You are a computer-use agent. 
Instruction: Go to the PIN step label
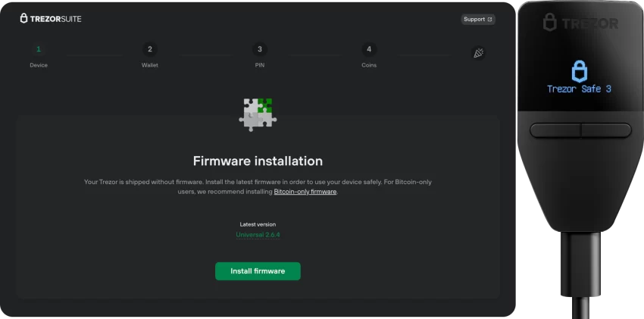pos(260,65)
